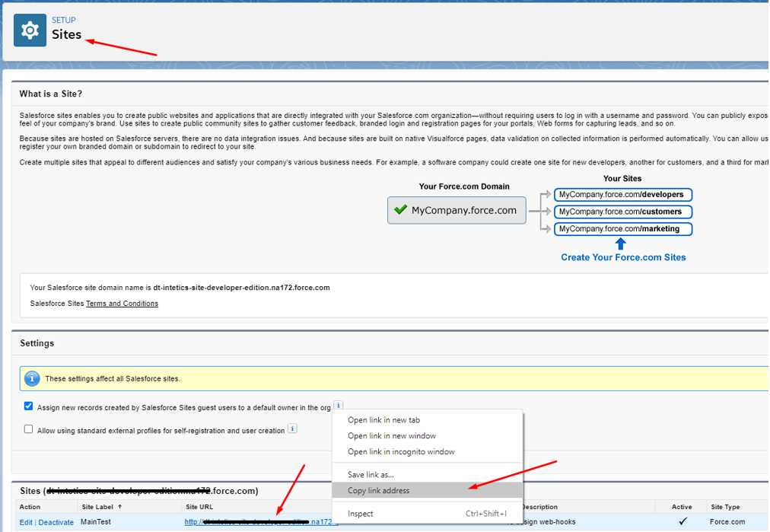Click the Active checkmark for MainTest site
The width and height of the screenshot is (770, 532).
click(x=682, y=521)
